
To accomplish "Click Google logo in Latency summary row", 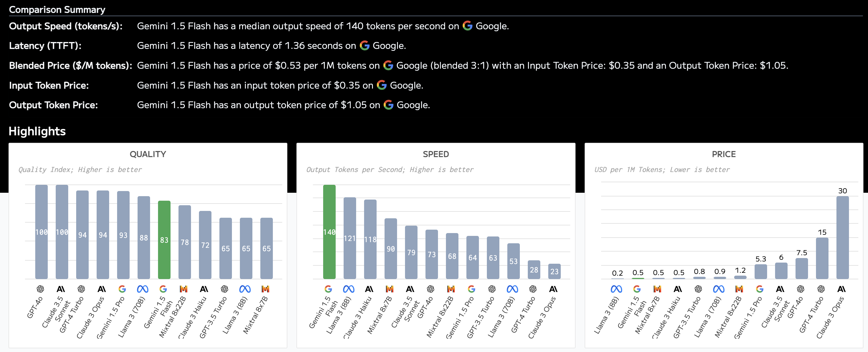I will [x=364, y=45].
